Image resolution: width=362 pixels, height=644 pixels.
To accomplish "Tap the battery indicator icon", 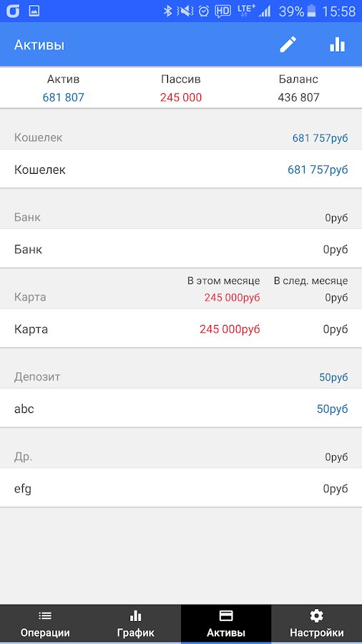I will pyautogui.click(x=311, y=11).
